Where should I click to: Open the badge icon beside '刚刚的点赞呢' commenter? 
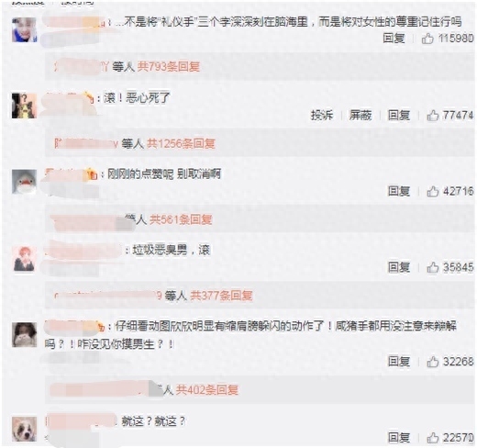tap(92, 174)
